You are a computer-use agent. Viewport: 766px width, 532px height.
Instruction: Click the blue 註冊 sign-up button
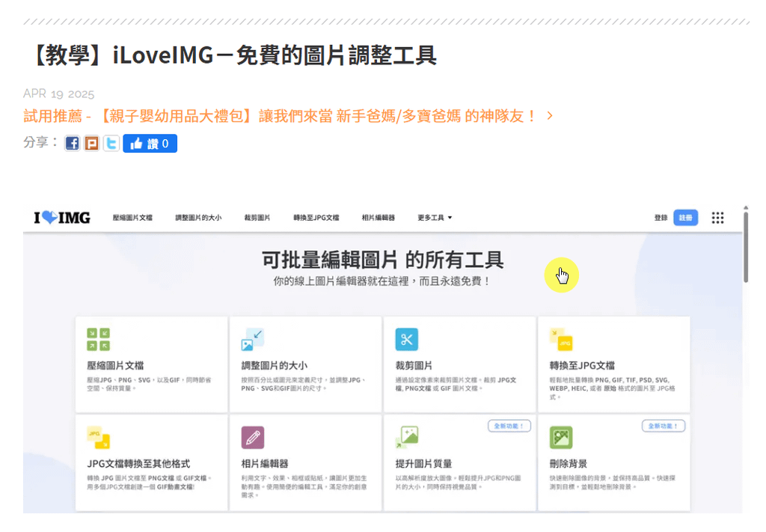pyautogui.click(x=685, y=218)
